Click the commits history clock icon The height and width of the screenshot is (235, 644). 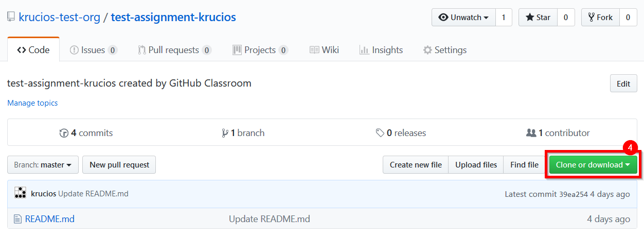point(64,133)
